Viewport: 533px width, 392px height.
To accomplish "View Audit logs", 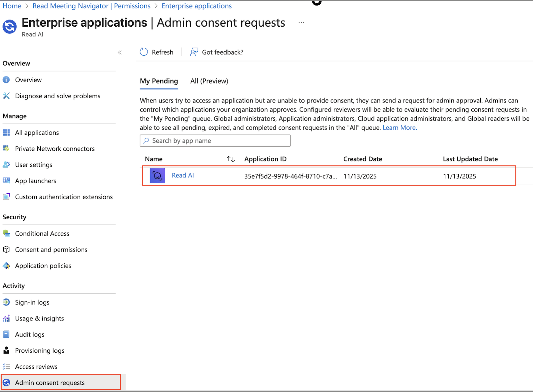I will click(x=30, y=334).
